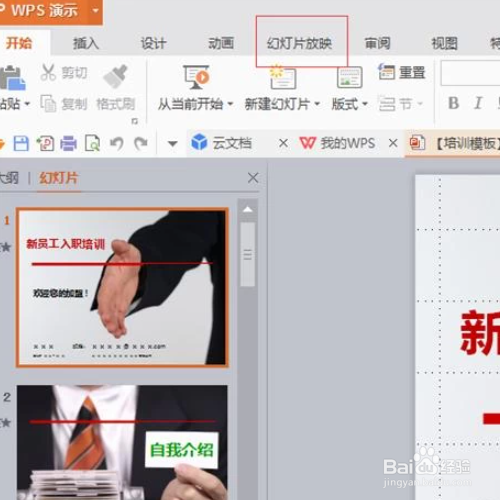Click the redo arrow icon
Image resolution: width=500 pixels, height=500 pixels.
[141, 144]
